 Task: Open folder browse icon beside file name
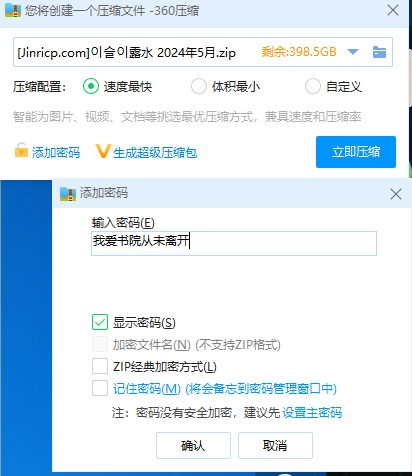click(379, 52)
